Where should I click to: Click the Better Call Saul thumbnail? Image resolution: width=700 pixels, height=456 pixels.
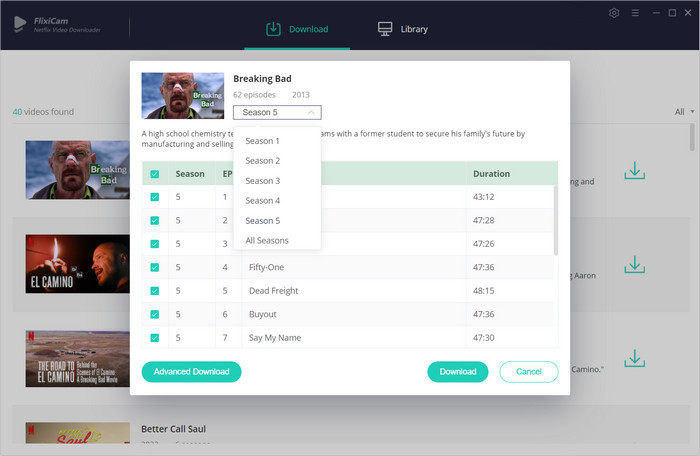(x=78, y=433)
